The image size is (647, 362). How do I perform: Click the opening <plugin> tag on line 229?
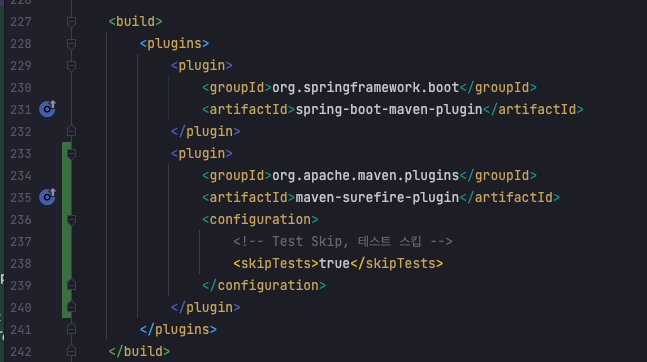(201, 65)
